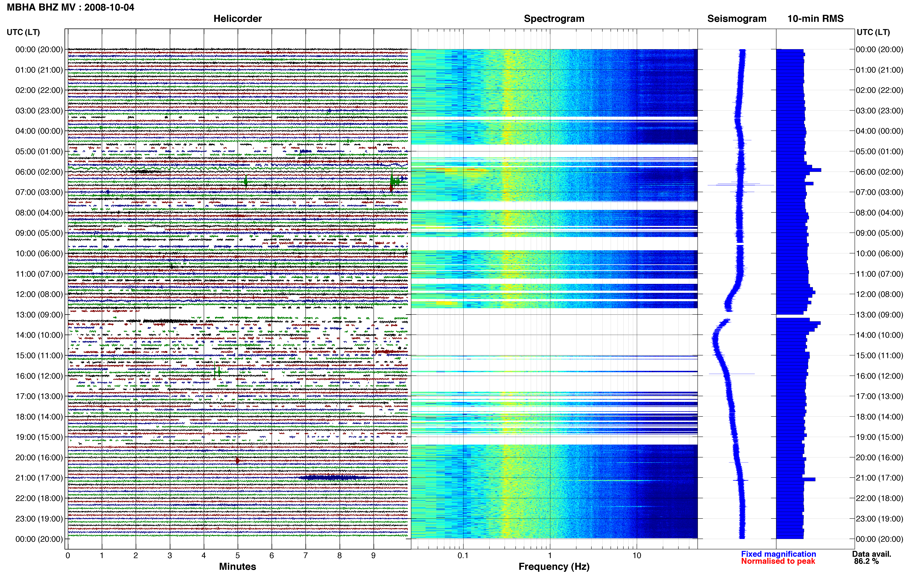The width and height of the screenshot is (924, 578).
Task: Select the 10-min RMS heading
Action: (815, 19)
